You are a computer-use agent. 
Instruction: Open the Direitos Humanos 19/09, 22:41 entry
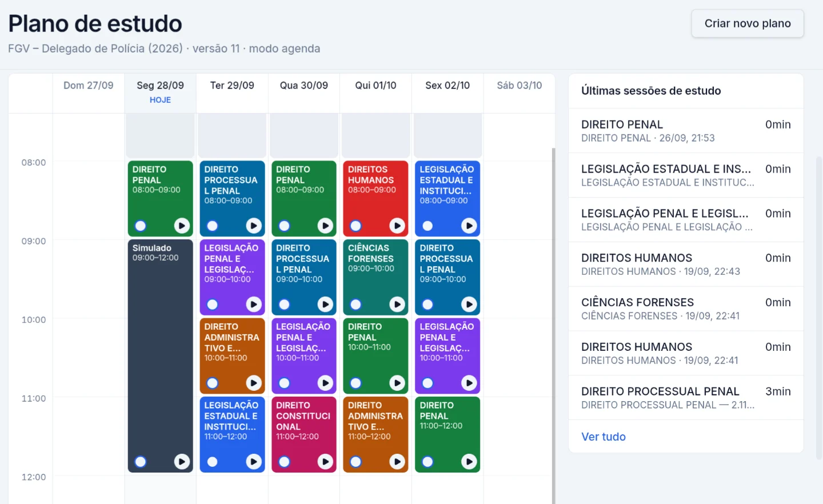686,353
